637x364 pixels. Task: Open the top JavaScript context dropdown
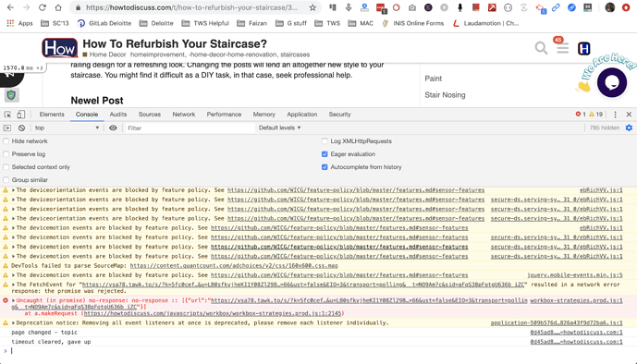(67, 127)
